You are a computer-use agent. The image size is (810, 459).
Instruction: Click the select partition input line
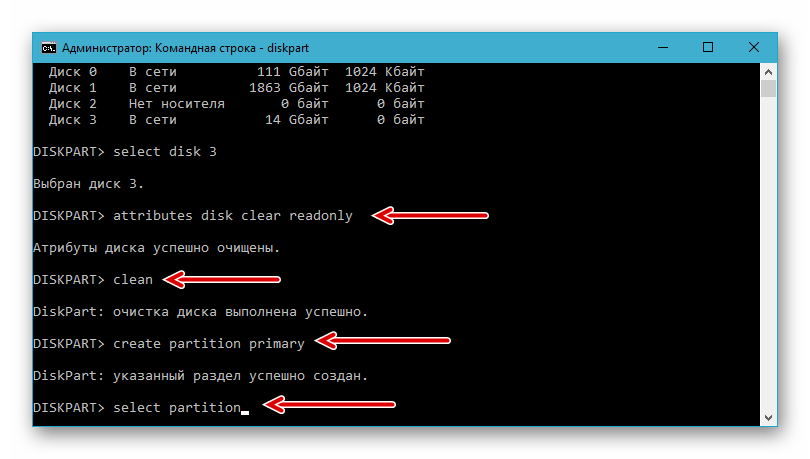(x=141, y=408)
